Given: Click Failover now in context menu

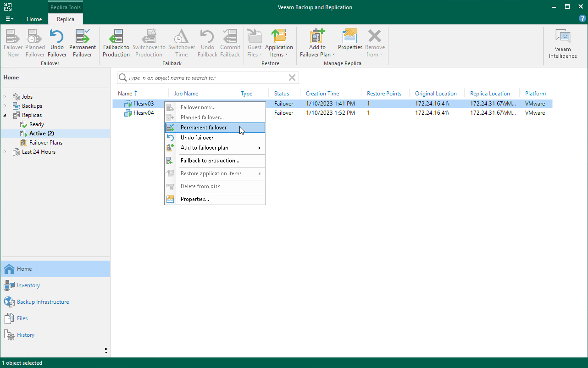Looking at the screenshot, I should click(x=215, y=107).
